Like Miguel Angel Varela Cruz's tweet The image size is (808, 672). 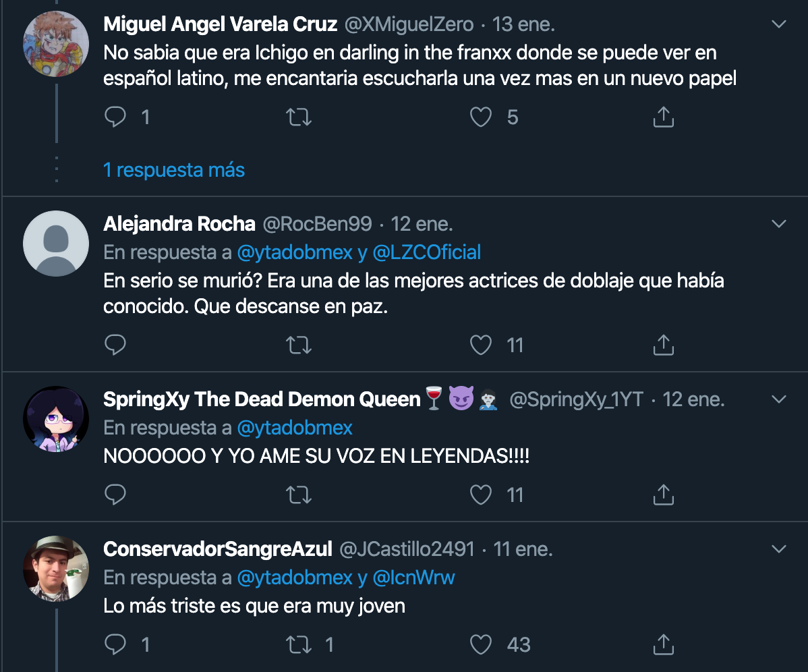click(480, 117)
